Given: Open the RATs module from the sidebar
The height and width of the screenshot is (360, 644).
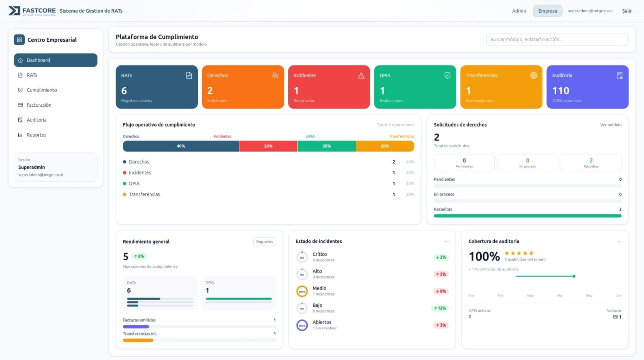Looking at the screenshot, I should (33, 75).
